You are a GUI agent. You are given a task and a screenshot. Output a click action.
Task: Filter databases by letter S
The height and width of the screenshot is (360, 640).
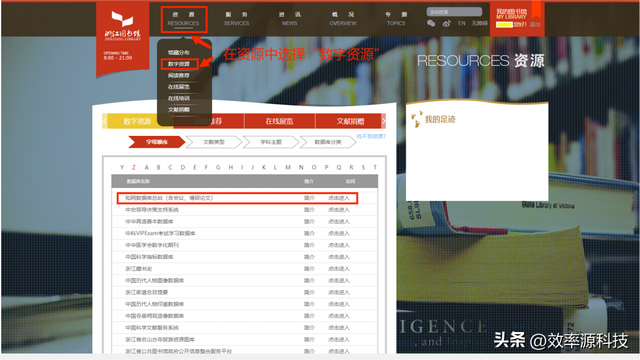pyautogui.click(x=363, y=167)
